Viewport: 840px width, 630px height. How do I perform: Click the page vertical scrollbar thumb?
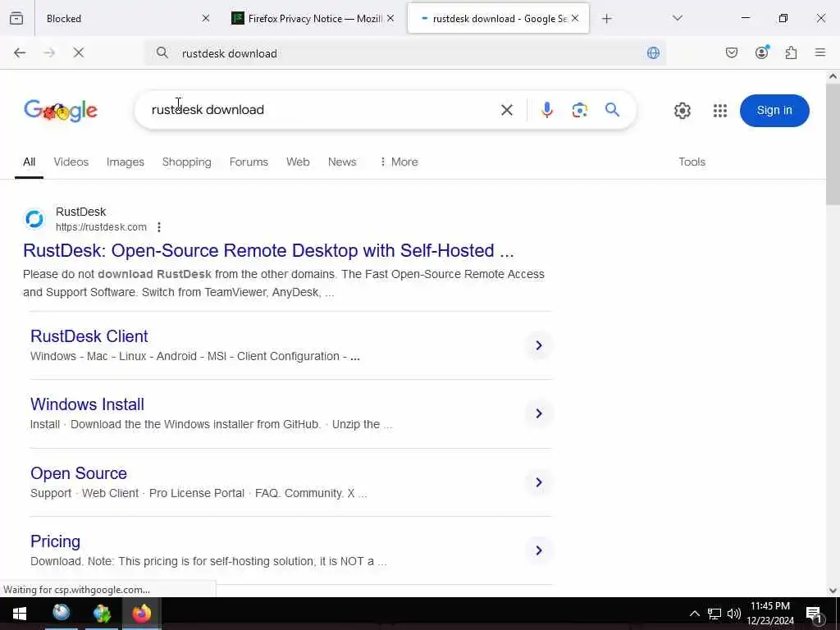[833, 144]
